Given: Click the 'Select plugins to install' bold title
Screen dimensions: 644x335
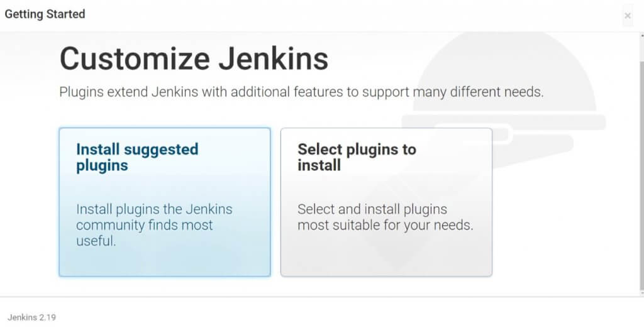Looking at the screenshot, I should [357, 157].
